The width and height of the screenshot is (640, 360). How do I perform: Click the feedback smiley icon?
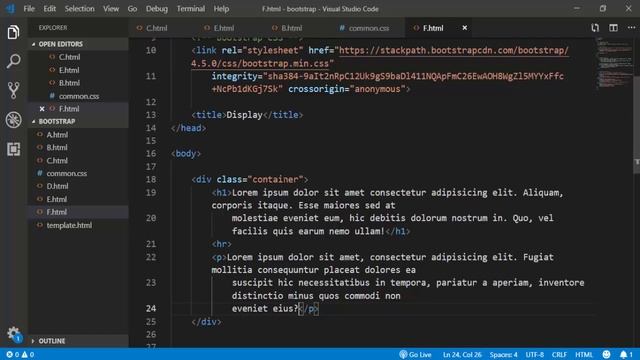coord(606,354)
